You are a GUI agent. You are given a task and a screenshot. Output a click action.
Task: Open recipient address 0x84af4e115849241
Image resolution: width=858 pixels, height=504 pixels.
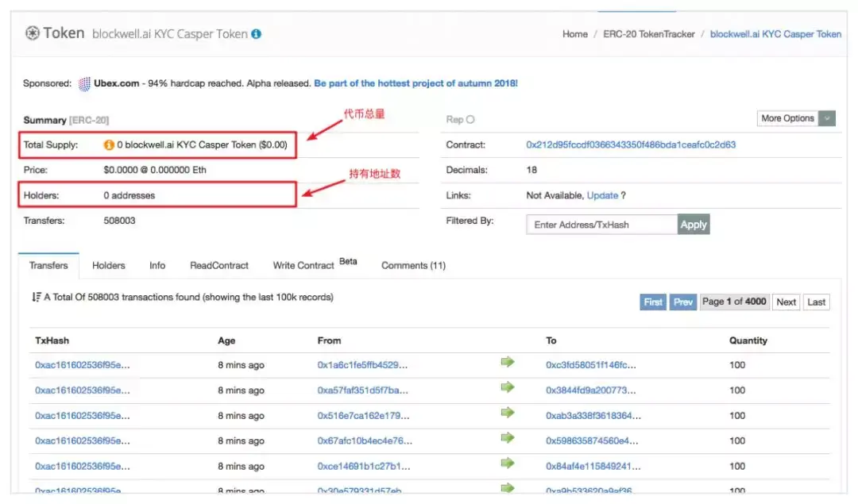click(593, 466)
